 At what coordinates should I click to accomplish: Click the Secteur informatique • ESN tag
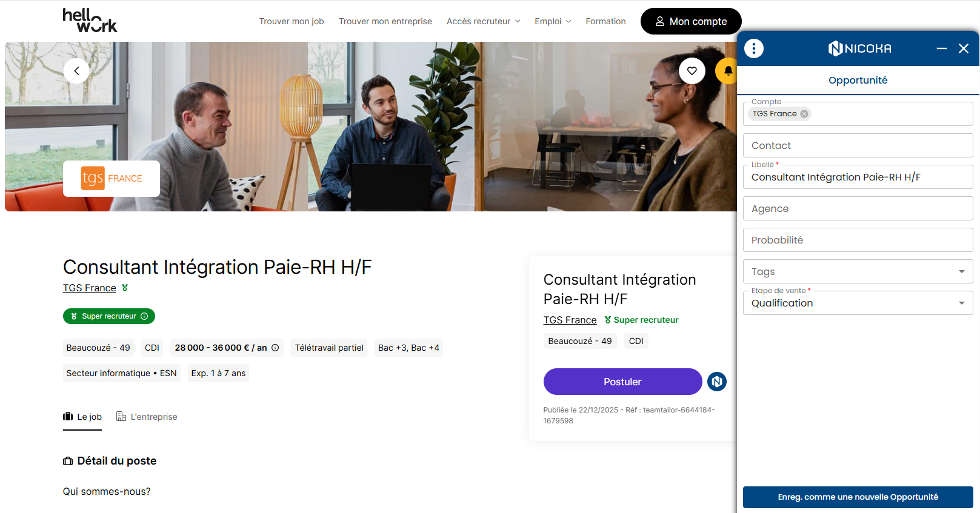[x=122, y=373]
